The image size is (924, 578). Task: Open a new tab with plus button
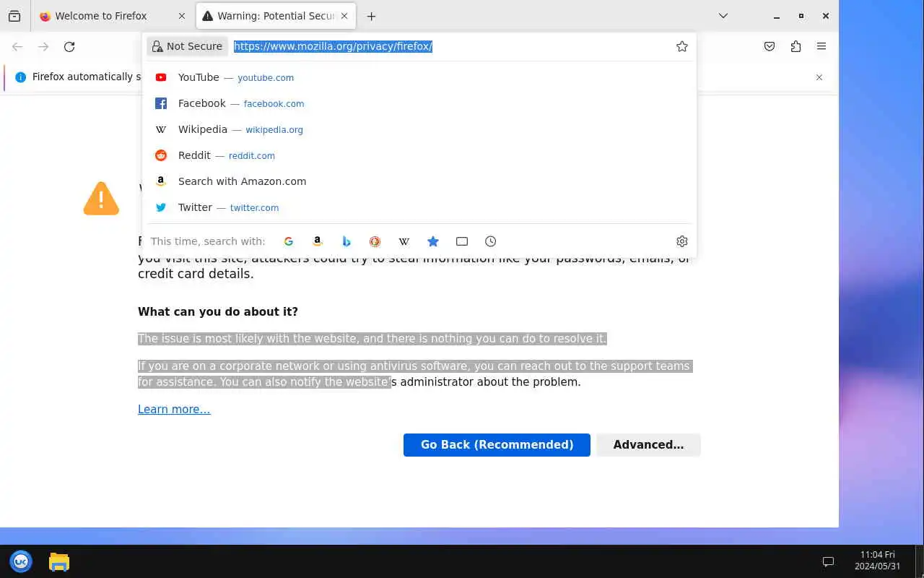tap(371, 16)
